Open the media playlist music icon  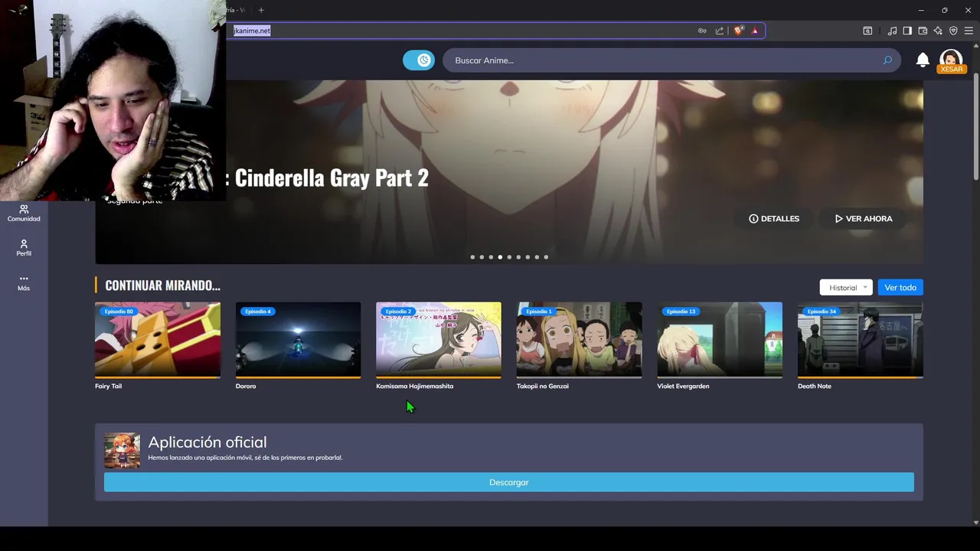tap(892, 31)
